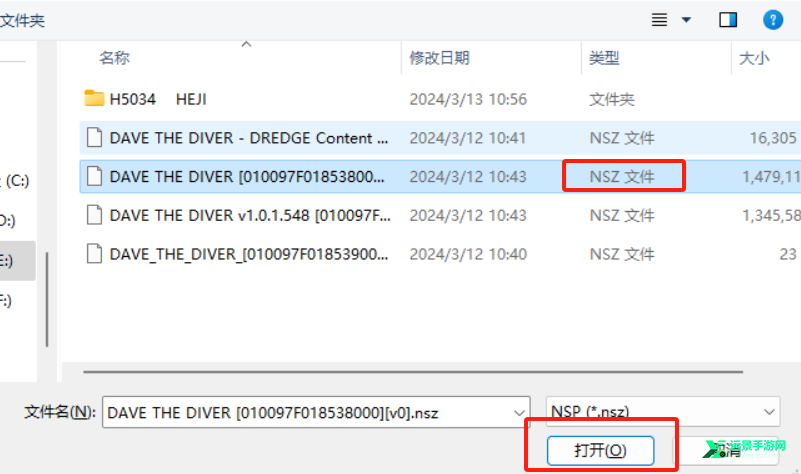Click file icon of DREDGE Content file
This screenshot has width=801, height=474.
[x=94, y=137]
